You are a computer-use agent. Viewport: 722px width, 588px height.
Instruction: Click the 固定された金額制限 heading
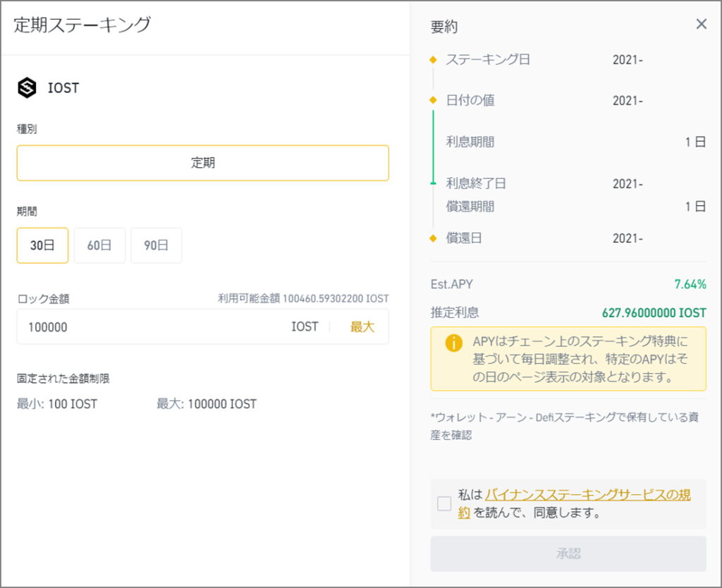tap(63, 379)
